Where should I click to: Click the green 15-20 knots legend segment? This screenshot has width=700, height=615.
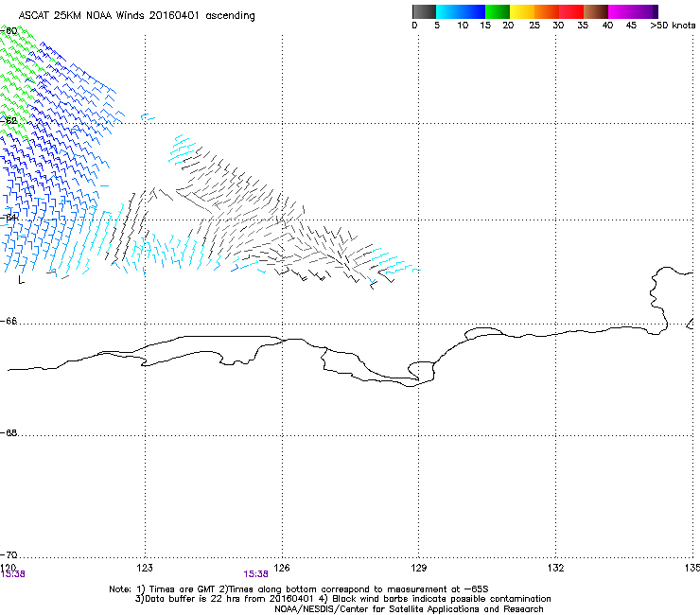(x=498, y=11)
